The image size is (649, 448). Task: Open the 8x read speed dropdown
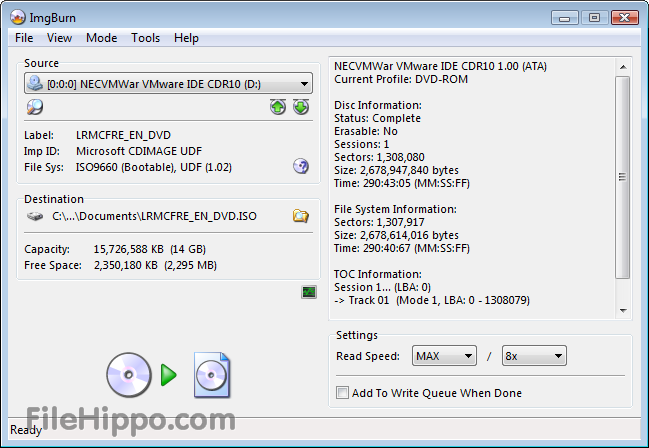534,356
